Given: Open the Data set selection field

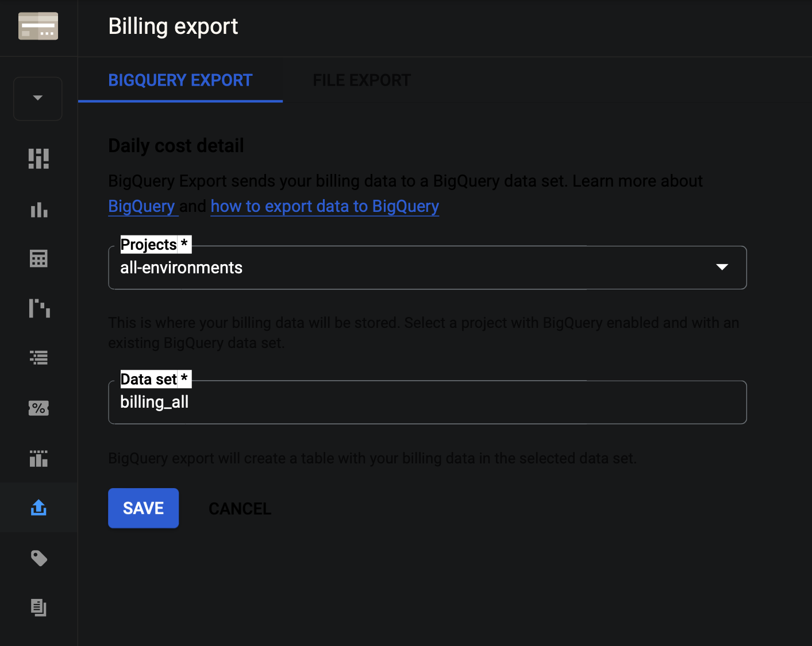Looking at the screenshot, I should (x=428, y=402).
